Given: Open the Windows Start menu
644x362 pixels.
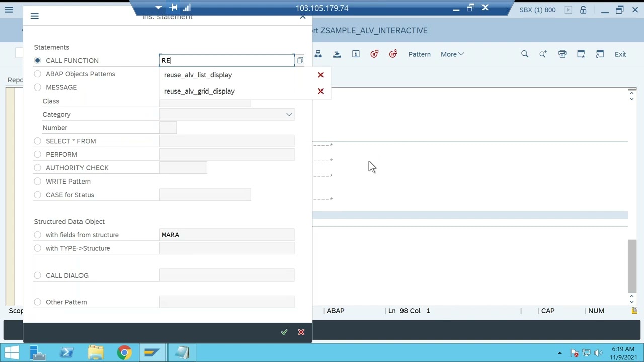Looking at the screenshot, I should pos(12,353).
